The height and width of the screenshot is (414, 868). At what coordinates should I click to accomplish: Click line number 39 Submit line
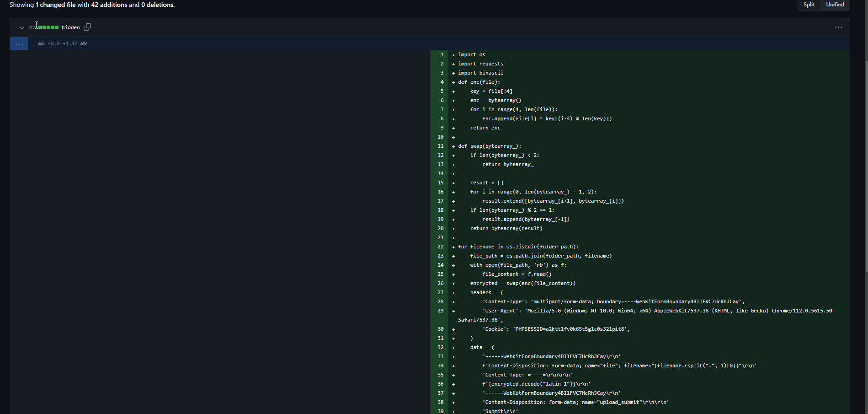439,411
